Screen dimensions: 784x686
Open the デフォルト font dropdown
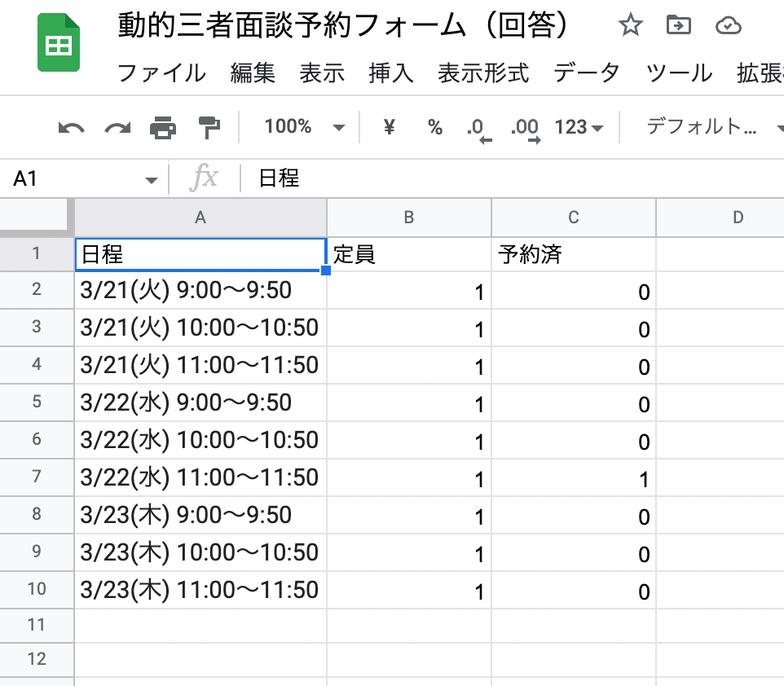pyautogui.click(x=714, y=127)
